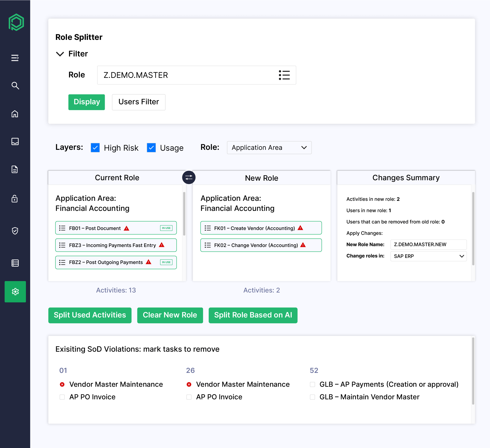Open the Application Area role dropdown
This screenshot has height=448, width=490.
tap(269, 148)
